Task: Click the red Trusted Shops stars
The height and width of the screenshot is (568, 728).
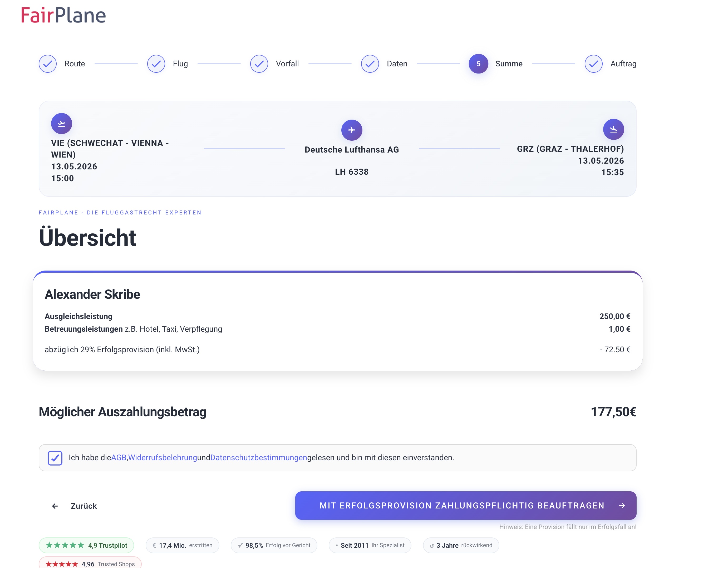Action: (62, 564)
